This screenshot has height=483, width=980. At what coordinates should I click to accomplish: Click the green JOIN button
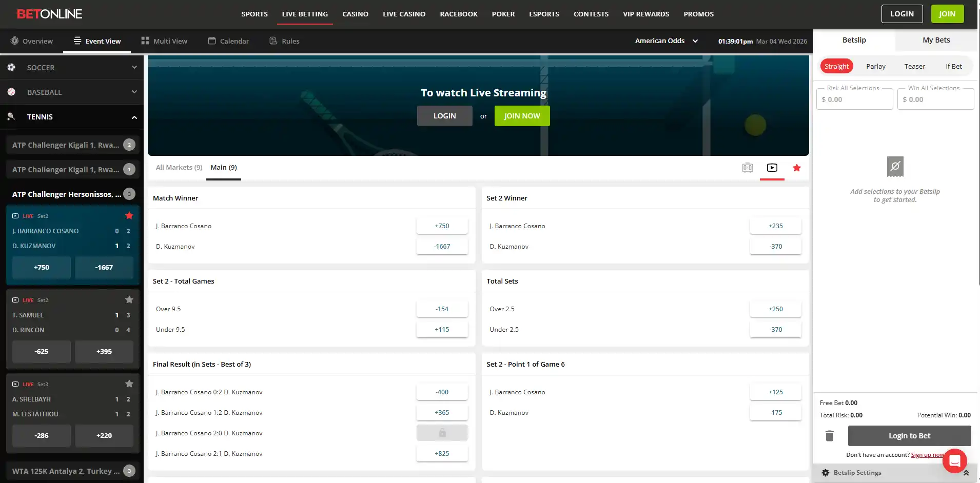click(x=947, y=14)
